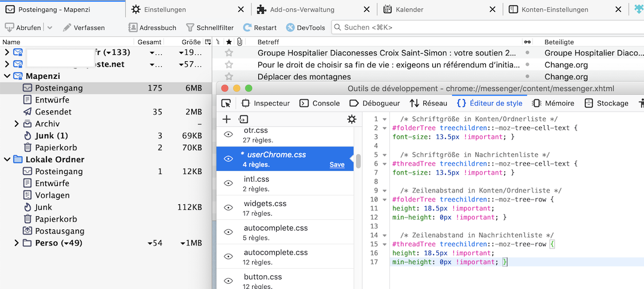Open the Adressbuch from toolbar
This screenshot has height=289, width=644.
coord(152,27)
